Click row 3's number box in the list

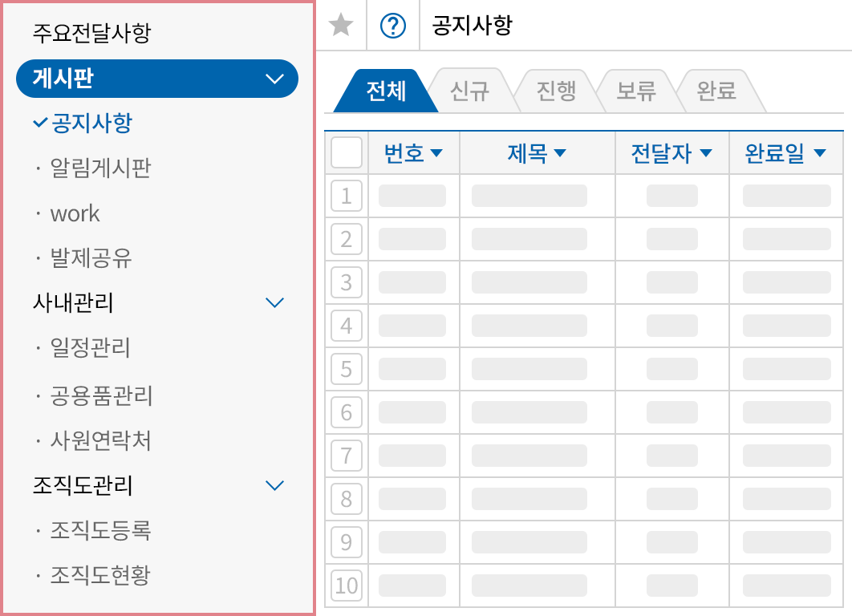pos(347,282)
